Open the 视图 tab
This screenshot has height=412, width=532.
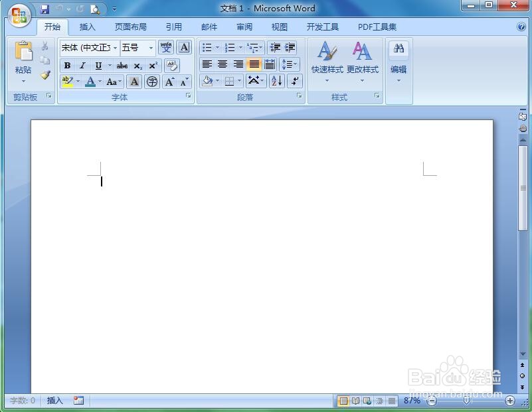pos(279,27)
